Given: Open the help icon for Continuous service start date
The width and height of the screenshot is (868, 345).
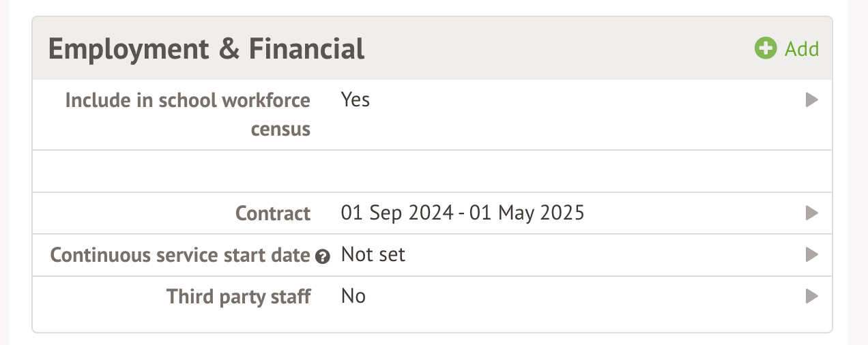Looking at the screenshot, I should [x=323, y=256].
